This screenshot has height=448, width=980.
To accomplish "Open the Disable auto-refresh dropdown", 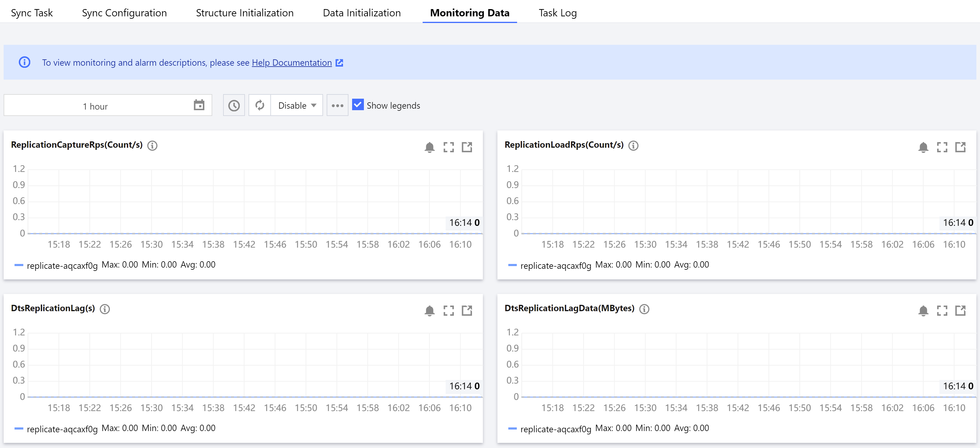I will pyautogui.click(x=297, y=105).
